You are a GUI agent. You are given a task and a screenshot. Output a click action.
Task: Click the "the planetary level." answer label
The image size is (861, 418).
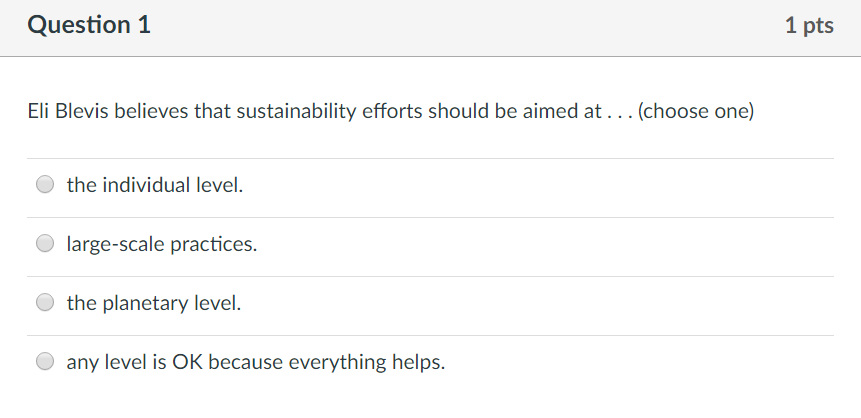point(154,302)
